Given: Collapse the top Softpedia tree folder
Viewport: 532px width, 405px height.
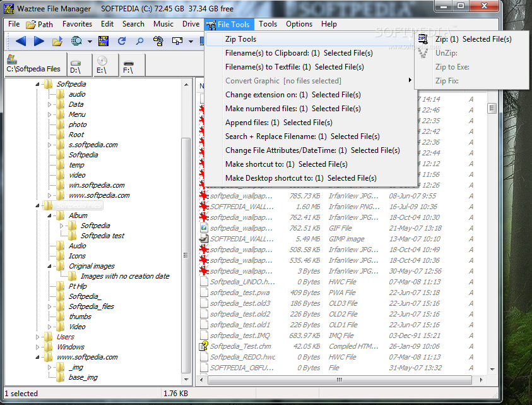Looking at the screenshot, I should (37, 84).
